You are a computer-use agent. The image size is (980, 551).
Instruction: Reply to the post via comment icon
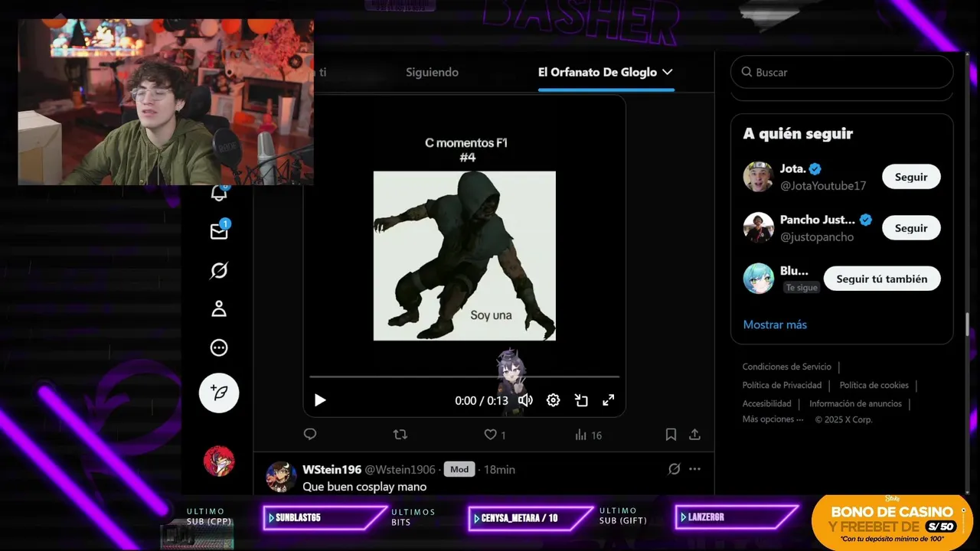[x=310, y=435]
